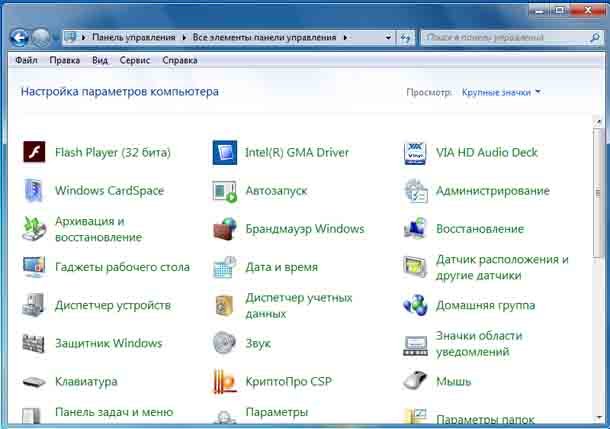Expand arrow after Все элементы панели управления
610x429 pixels.
[345, 38]
